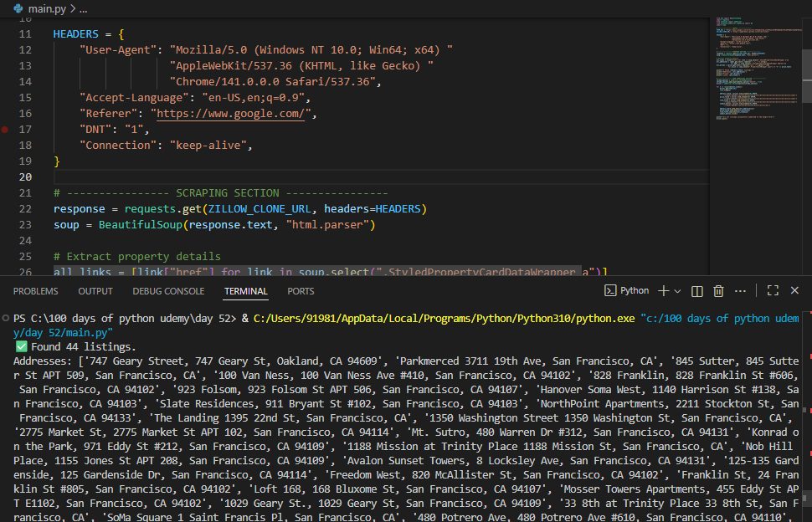Screen dimensions: 812x522
Task: Create a new terminal with plus icon
Action: pyautogui.click(x=663, y=291)
